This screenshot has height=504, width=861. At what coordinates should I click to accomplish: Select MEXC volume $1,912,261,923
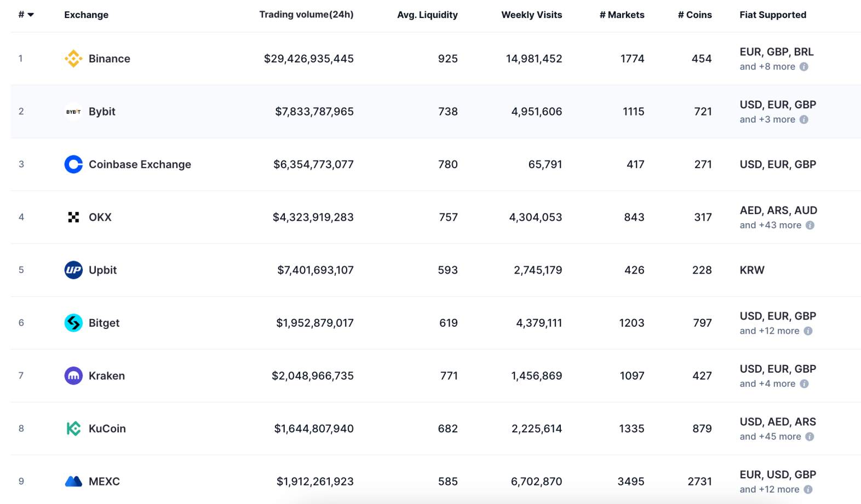(315, 482)
